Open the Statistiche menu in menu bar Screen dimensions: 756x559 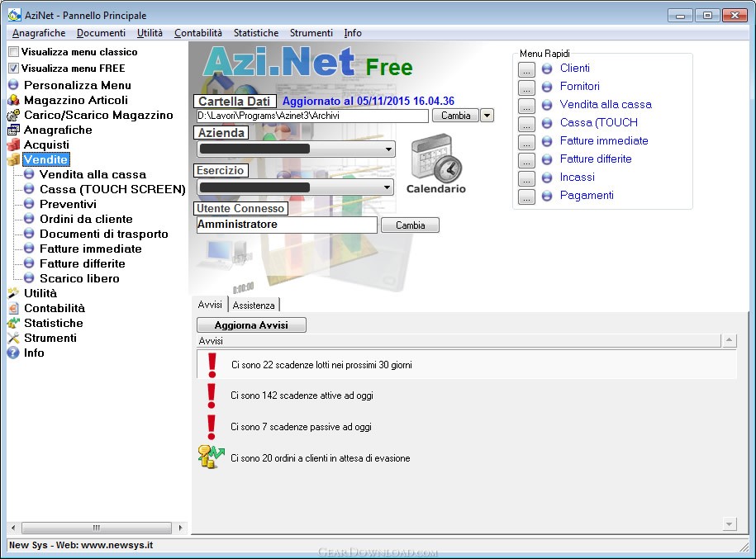[x=256, y=33]
